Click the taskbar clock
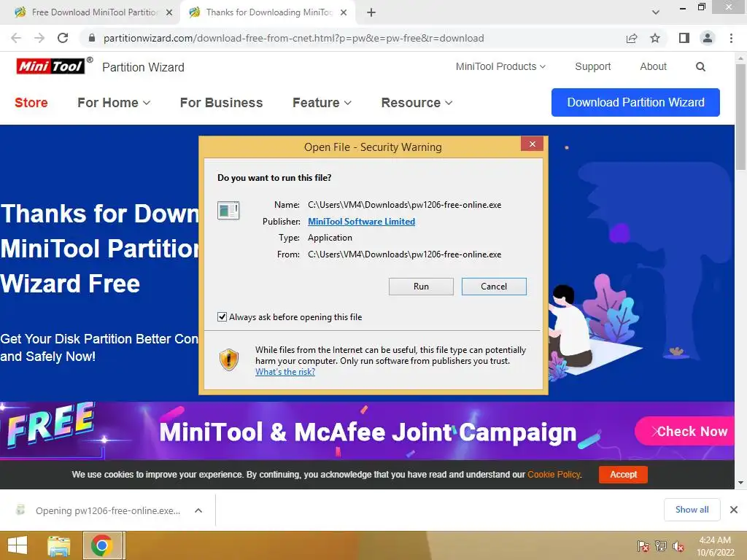This screenshot has height=560, width=747. [715, 545]
